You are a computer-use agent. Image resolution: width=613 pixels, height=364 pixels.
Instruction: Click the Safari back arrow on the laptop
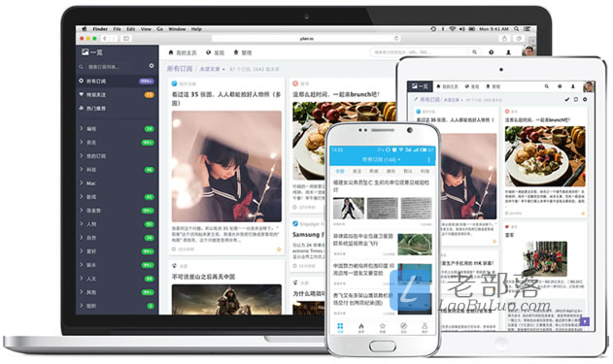click(x=105, y=38)
